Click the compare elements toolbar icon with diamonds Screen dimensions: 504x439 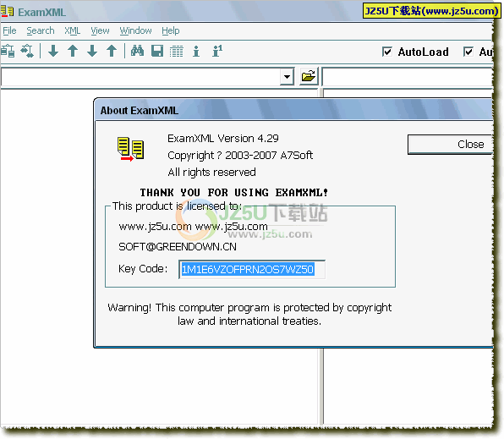[x=27, y=51]
